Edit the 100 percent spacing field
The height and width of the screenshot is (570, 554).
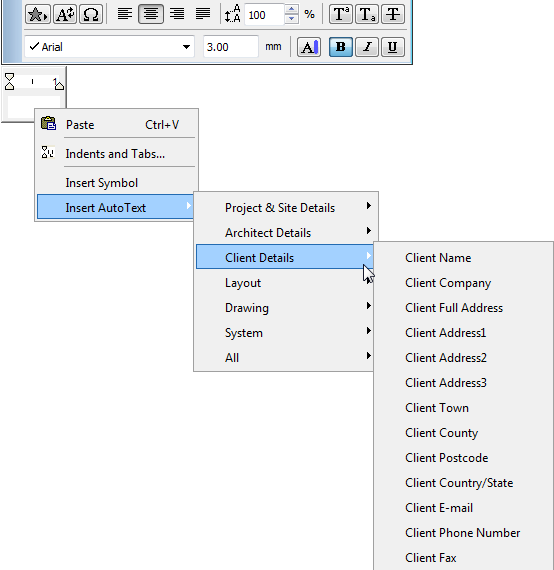264,15
